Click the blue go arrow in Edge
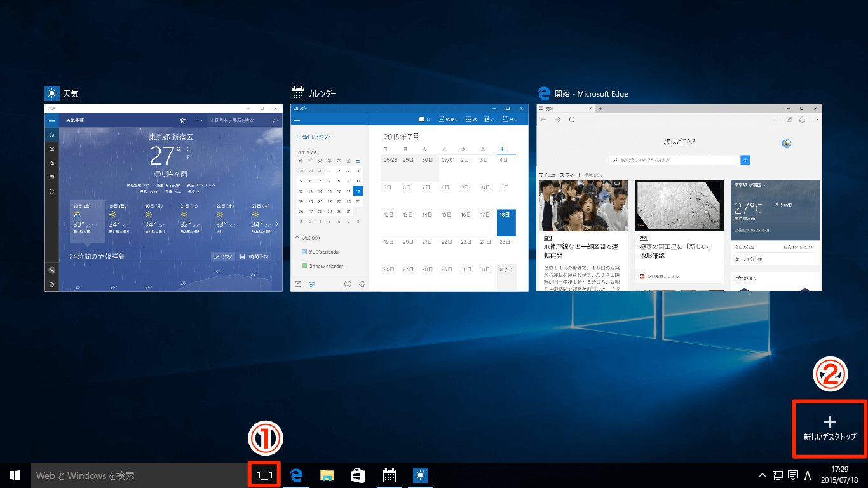The width and height of the screenshot is (868, 488). (745, 160)
